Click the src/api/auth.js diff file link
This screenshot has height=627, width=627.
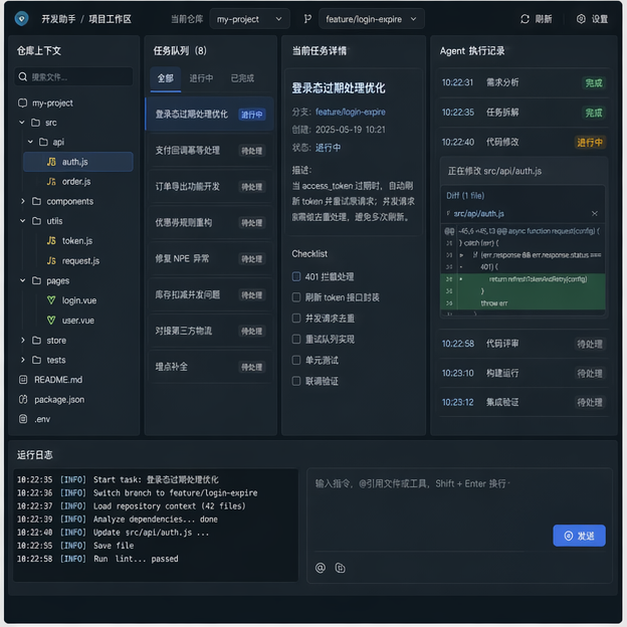479,214
